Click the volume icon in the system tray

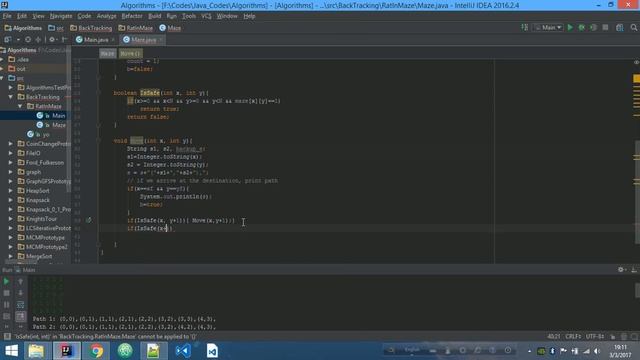tap(597, 351)
